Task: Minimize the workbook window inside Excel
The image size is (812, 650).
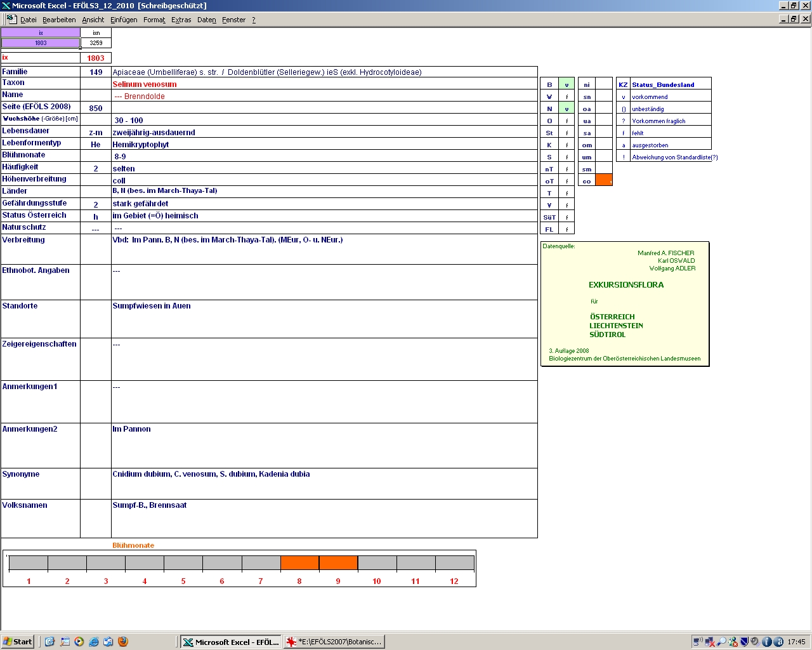Action: pyautogui.click(x=784, y=19)
